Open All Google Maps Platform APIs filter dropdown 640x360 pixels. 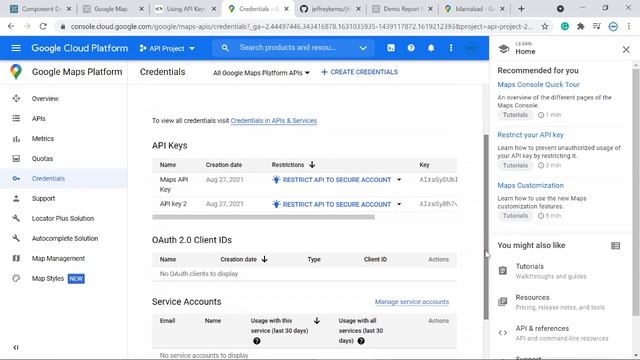(x=261, y=73)
